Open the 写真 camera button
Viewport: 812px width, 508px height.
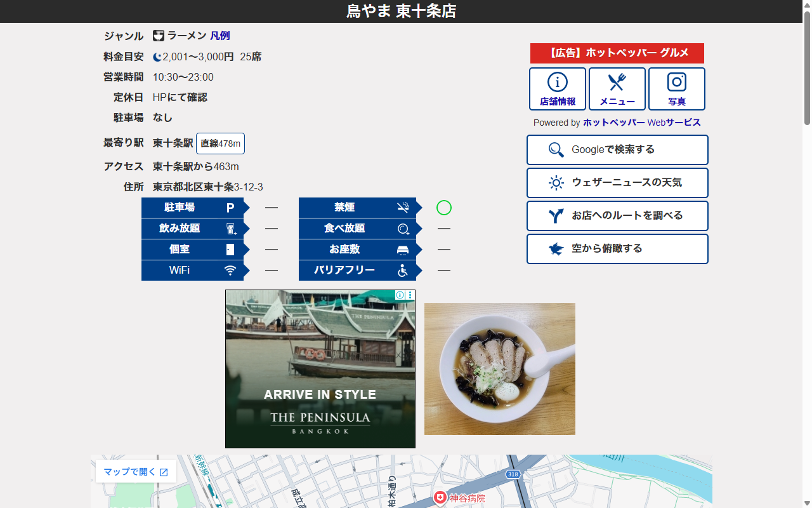(x=677, y=89)
